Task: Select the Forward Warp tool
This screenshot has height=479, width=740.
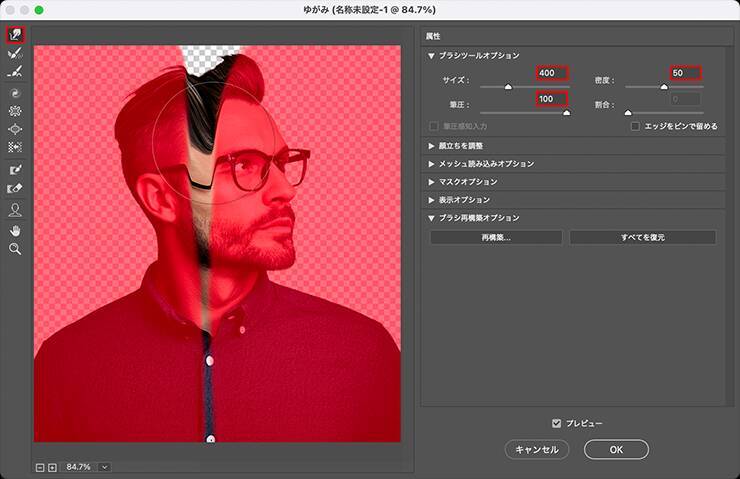Action: (x=15, y=34)
